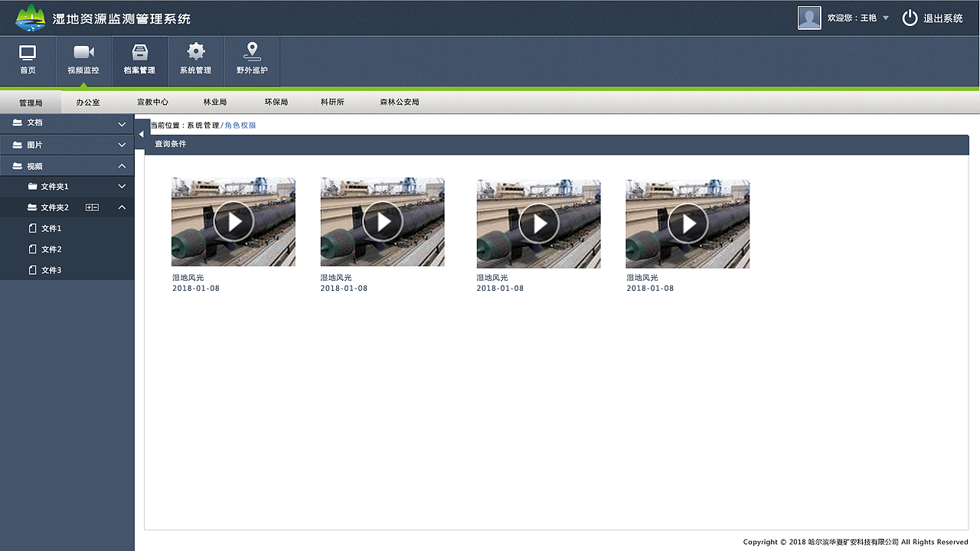Click 湿地风光 title under the fourth video

coord(642,278)
